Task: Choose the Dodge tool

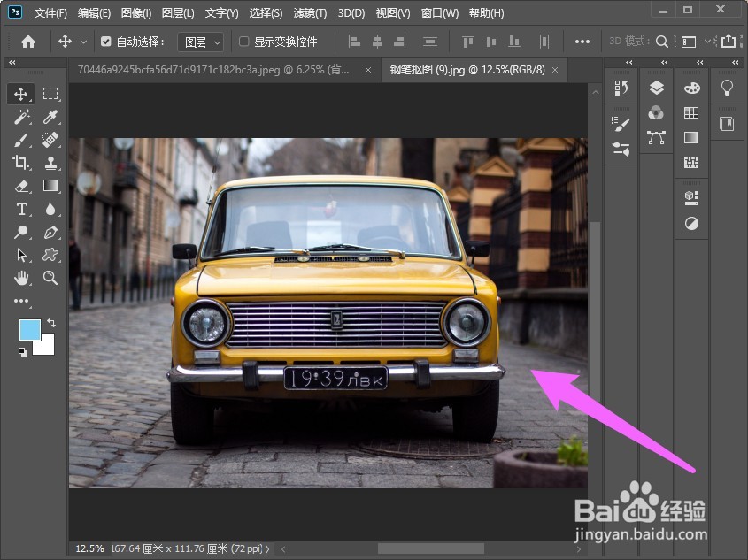Action: click(21, 232)
